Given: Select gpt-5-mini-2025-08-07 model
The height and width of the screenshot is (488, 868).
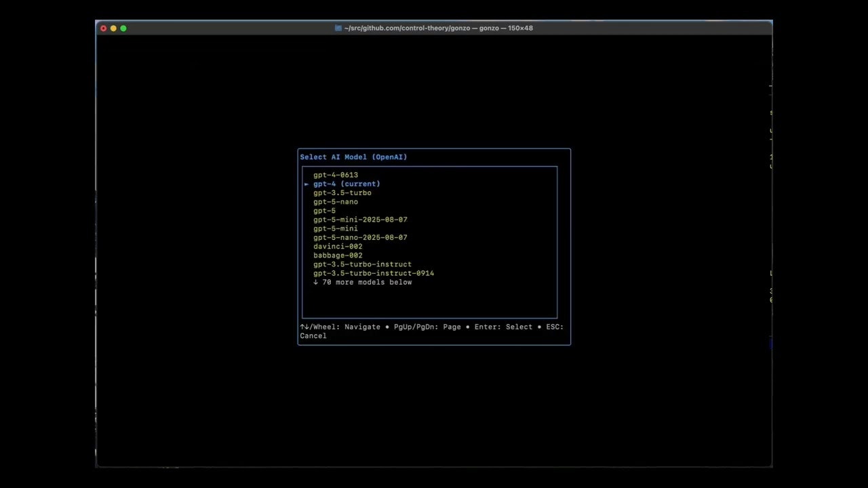Looking at the screenshot, I should click(360, 220).
